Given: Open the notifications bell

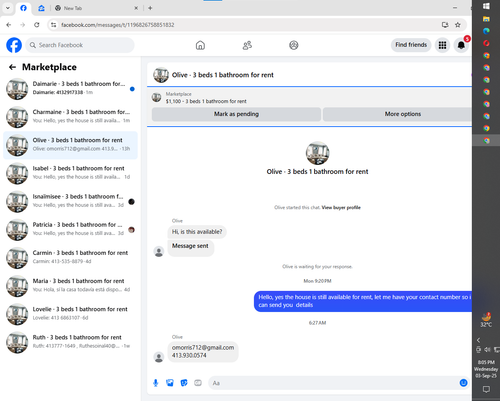Looking at the screenshot, I should (461, 45).
